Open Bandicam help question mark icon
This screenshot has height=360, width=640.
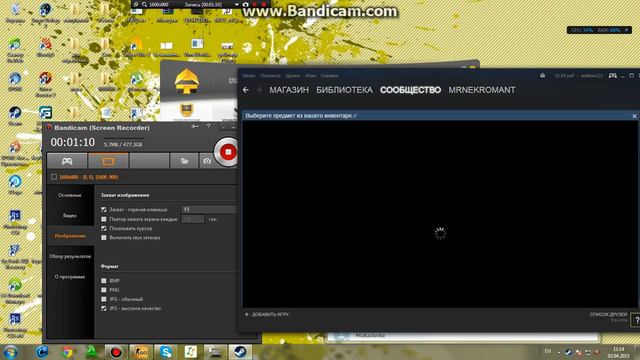(x=209, y=127)
